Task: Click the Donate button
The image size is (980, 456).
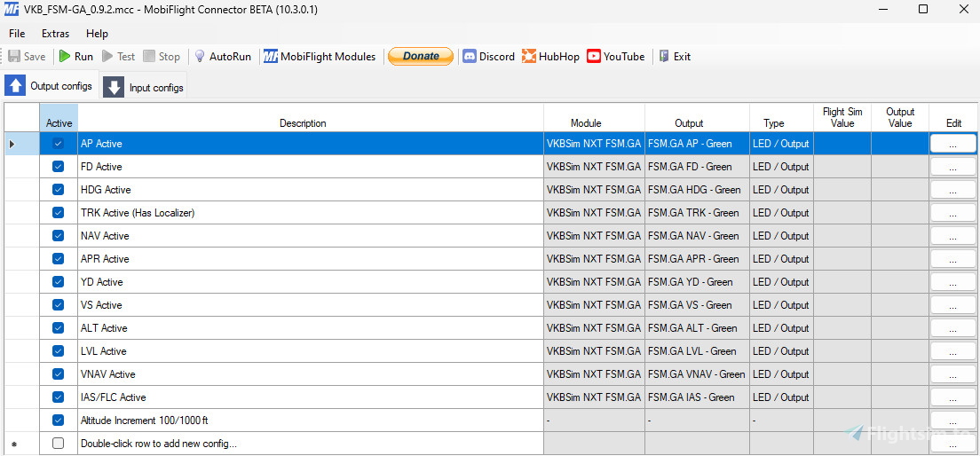Action: click(421, 56)
